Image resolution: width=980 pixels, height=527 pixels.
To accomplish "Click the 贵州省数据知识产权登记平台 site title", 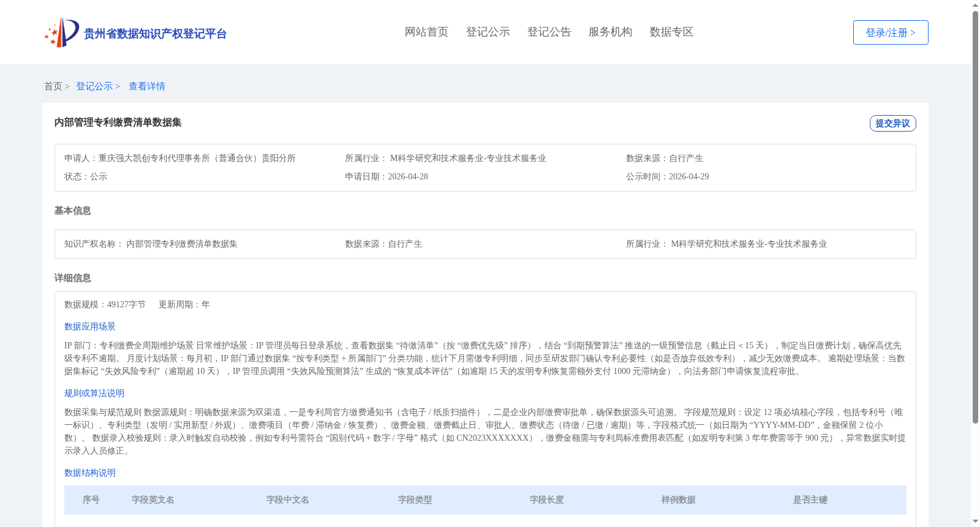I will click(155, 34).
